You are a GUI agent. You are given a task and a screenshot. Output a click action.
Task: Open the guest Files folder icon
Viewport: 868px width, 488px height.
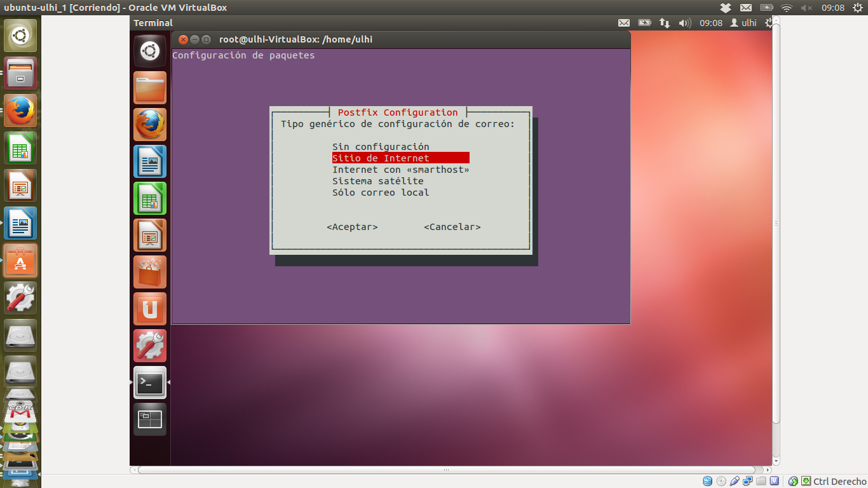tap(150, 88)
